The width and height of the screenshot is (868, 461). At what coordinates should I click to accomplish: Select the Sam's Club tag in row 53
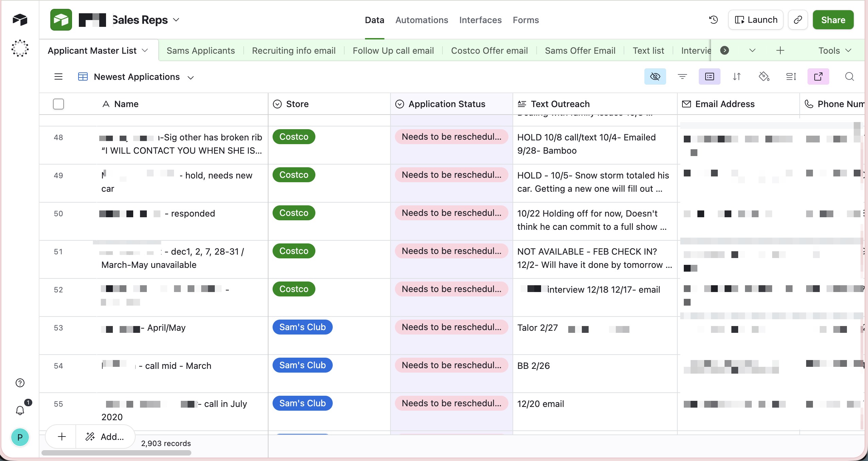point(302,327)
